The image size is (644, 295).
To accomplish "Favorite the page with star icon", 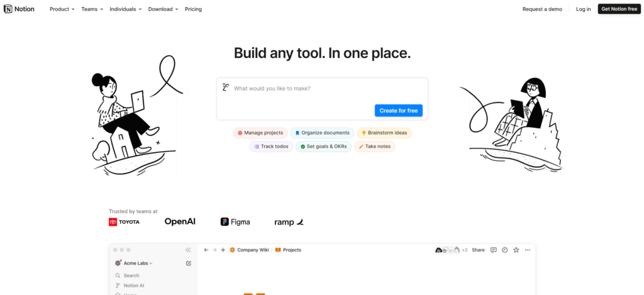I will pos(516,250).
